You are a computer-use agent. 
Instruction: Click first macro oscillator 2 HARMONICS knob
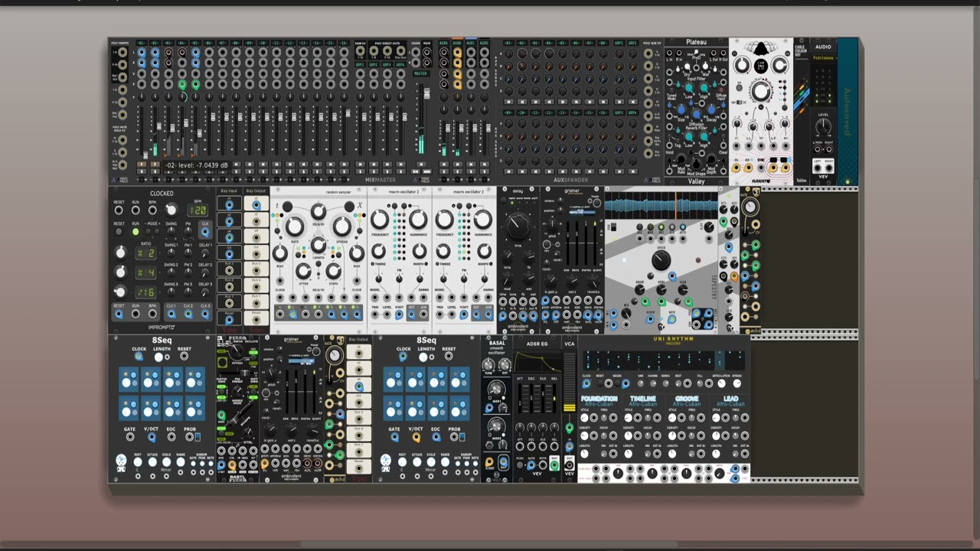pos(419,220)
